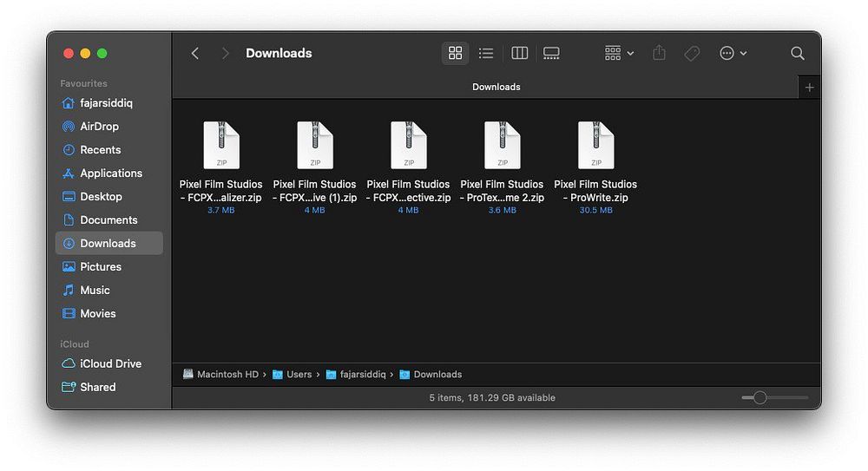This screenshot has height=471, width=868.
Task: Click the "5 items, 181.29 GB available" status text
Action: pyautogui.click(x=492, y=397)
